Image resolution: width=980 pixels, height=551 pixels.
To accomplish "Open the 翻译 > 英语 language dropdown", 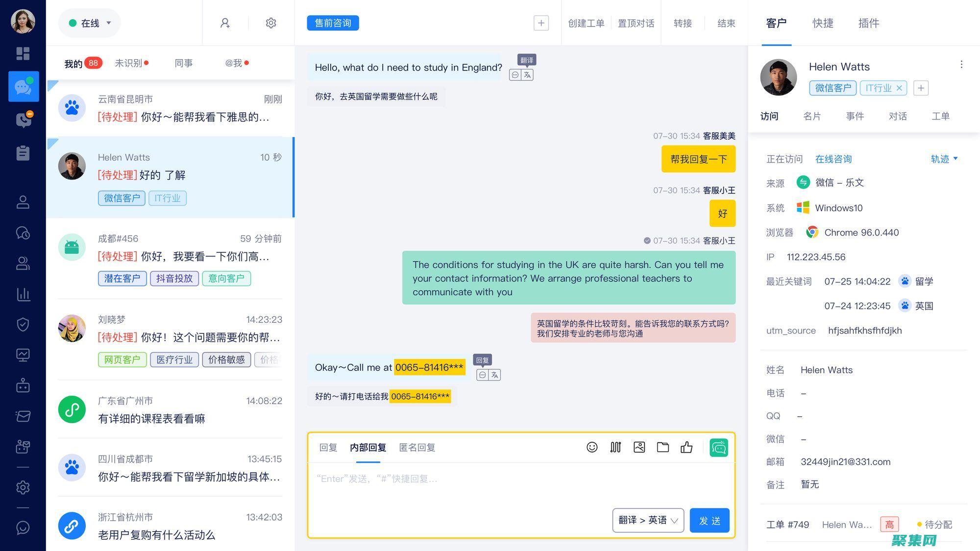I will 648,520.
